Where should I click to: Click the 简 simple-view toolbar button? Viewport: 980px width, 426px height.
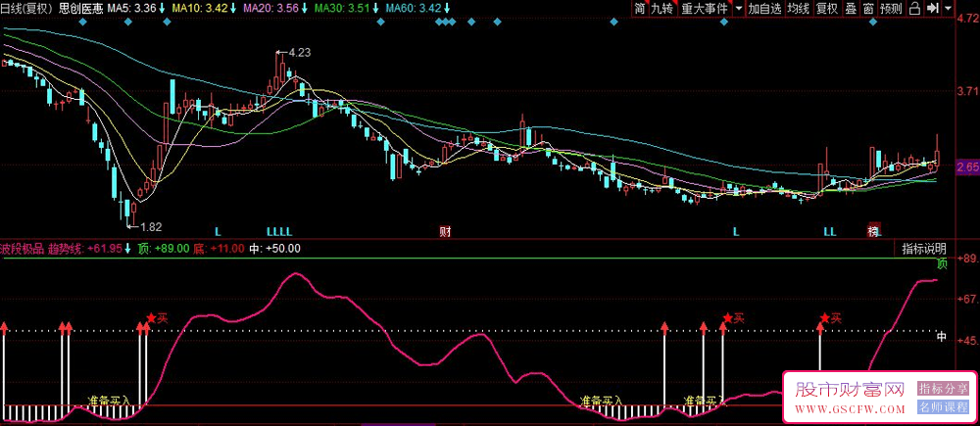639,8
